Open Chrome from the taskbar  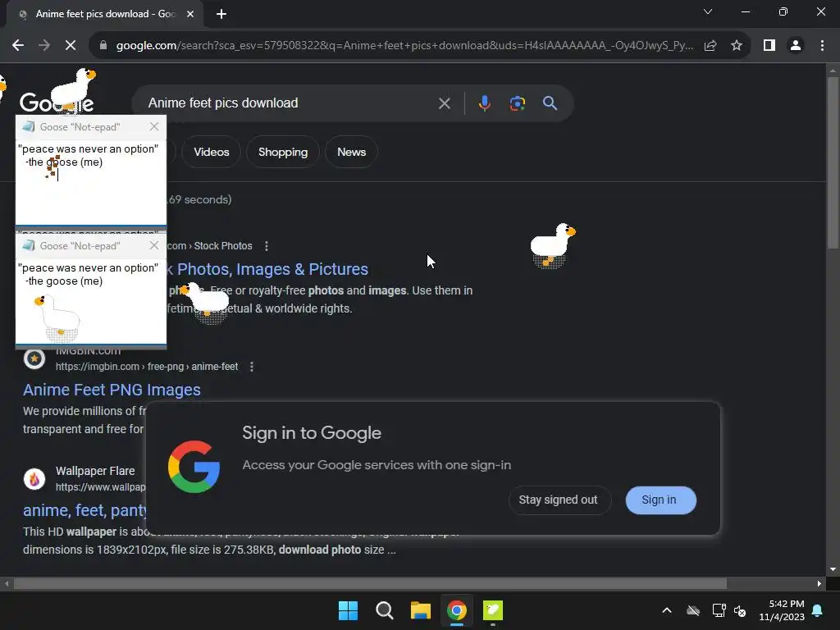(x=457, y=610)
